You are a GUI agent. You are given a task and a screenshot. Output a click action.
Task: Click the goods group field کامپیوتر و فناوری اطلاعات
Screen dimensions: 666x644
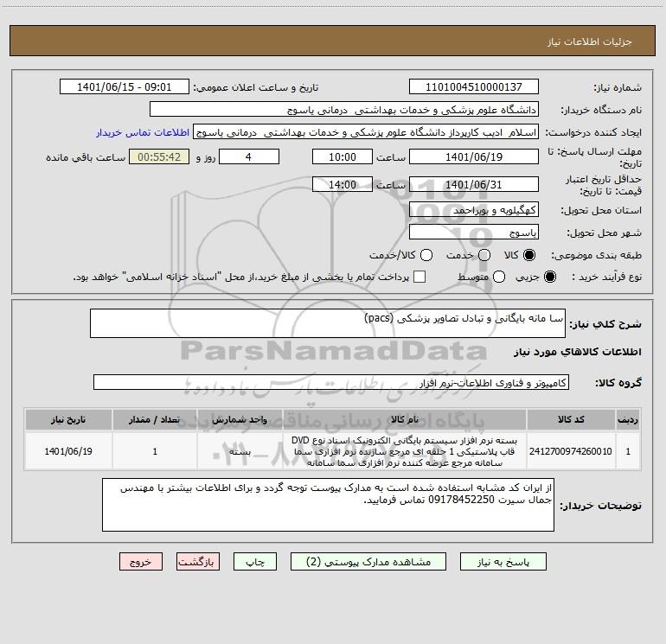coord(331,382)
